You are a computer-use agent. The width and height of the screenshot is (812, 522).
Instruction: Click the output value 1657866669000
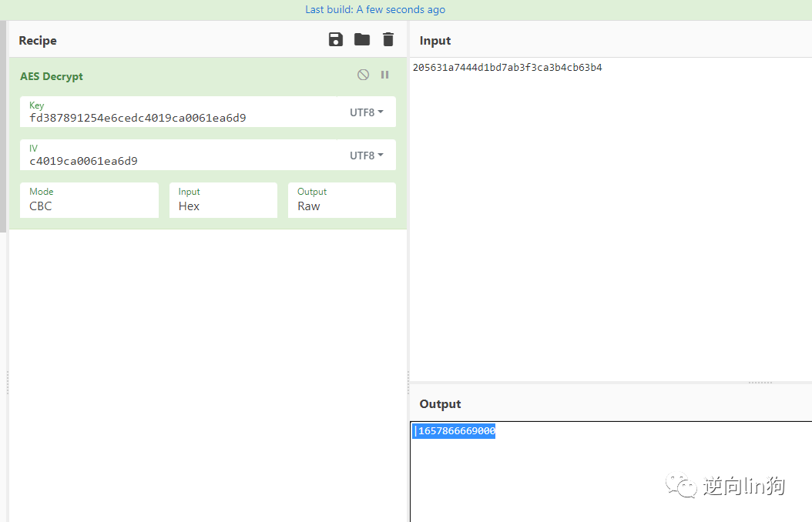point(456,430)
